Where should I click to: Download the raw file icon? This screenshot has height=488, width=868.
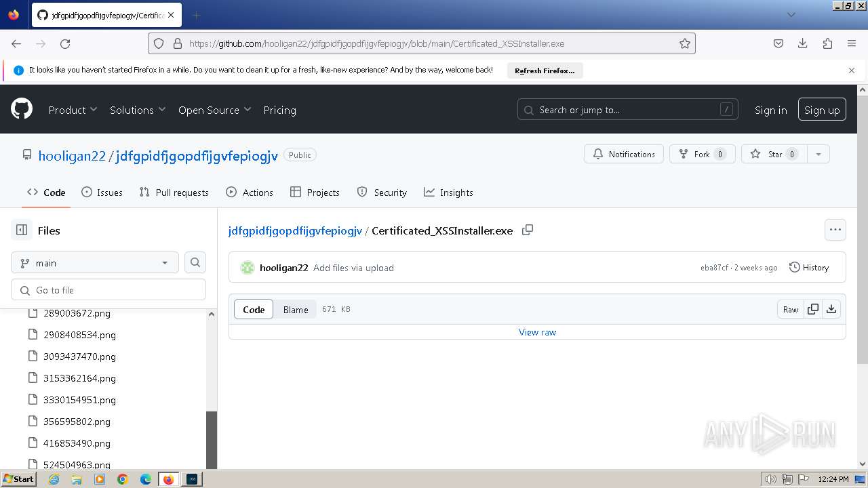coord(831,309)
